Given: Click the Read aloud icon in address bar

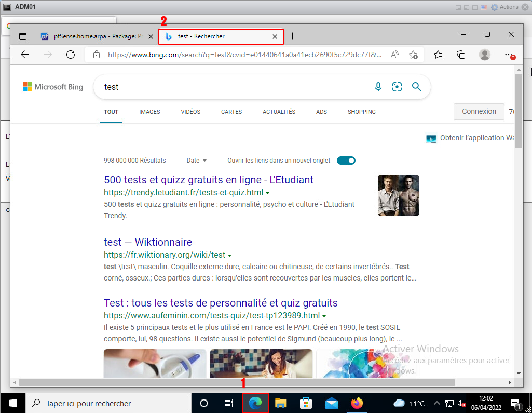Looking at the screenshot, I should click(394, 55).
